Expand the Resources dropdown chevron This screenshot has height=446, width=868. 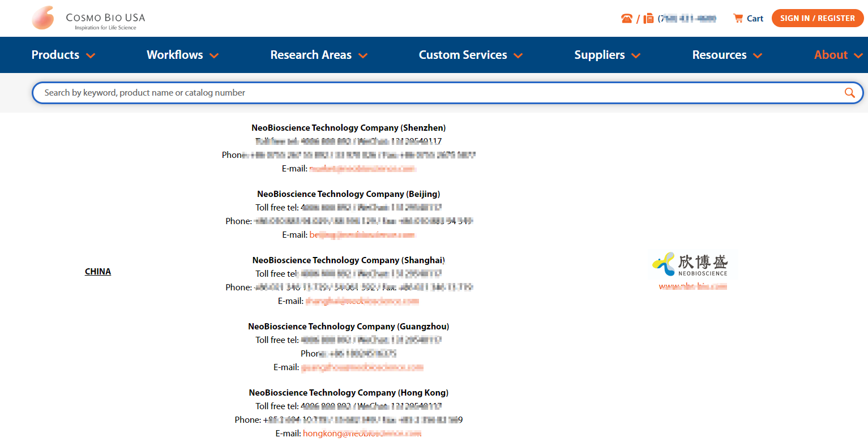point(758,55)
